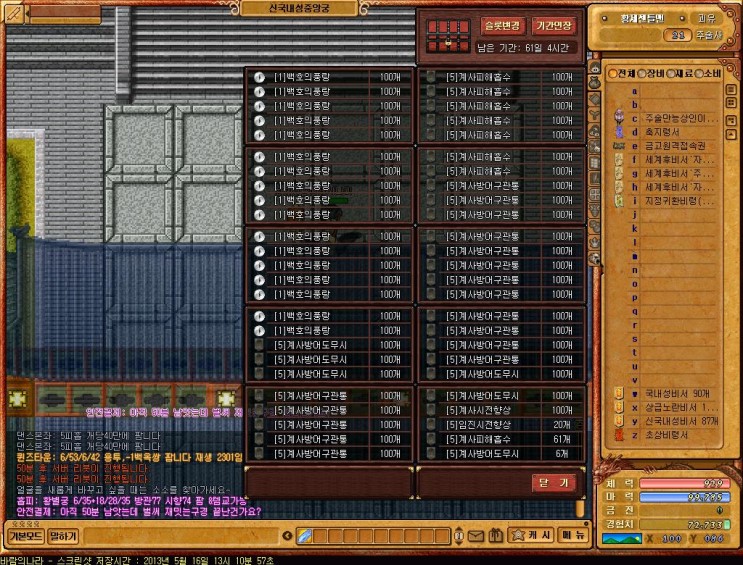Click the 금고원격접속권 item icon in slot e
The width and height of the screenshot is (743, 565).
[618, 145]
